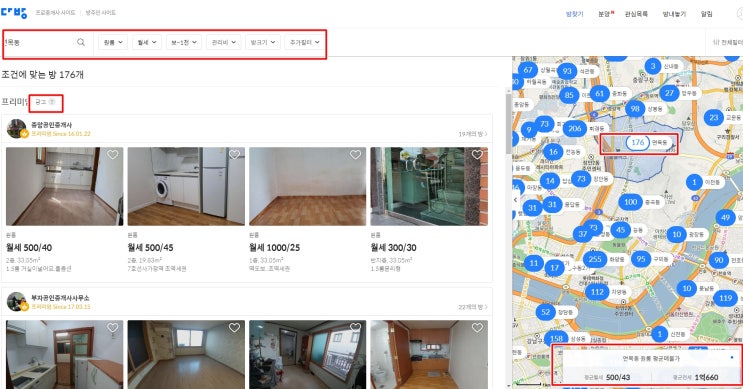Select the 67 cluster marker on map
Image resolution: width=743 pixels, height=389 pixels.
528,70
